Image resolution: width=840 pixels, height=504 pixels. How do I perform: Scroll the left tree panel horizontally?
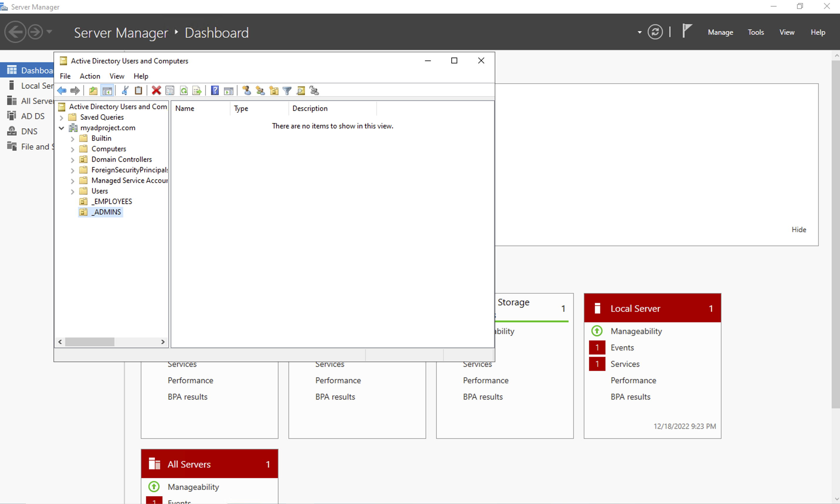[90, 341]
